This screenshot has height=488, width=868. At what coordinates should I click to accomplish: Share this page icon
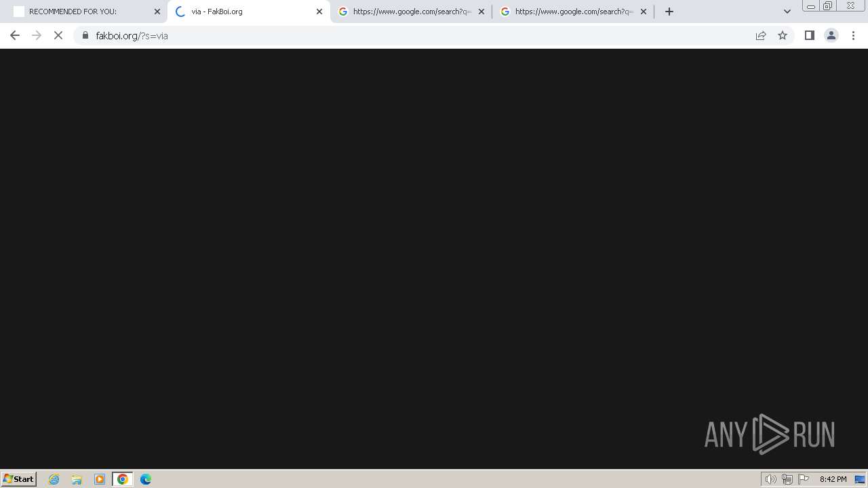tap(761, 35)
